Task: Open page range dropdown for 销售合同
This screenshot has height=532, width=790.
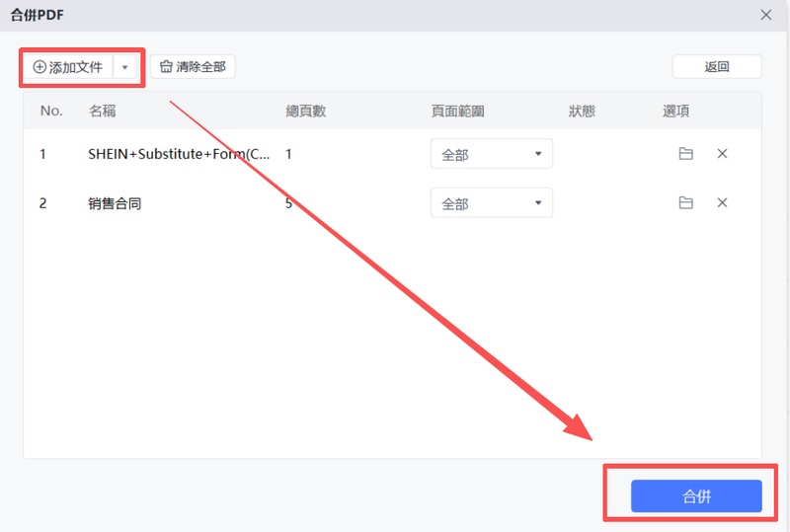Action: click(x=491, y=203)
